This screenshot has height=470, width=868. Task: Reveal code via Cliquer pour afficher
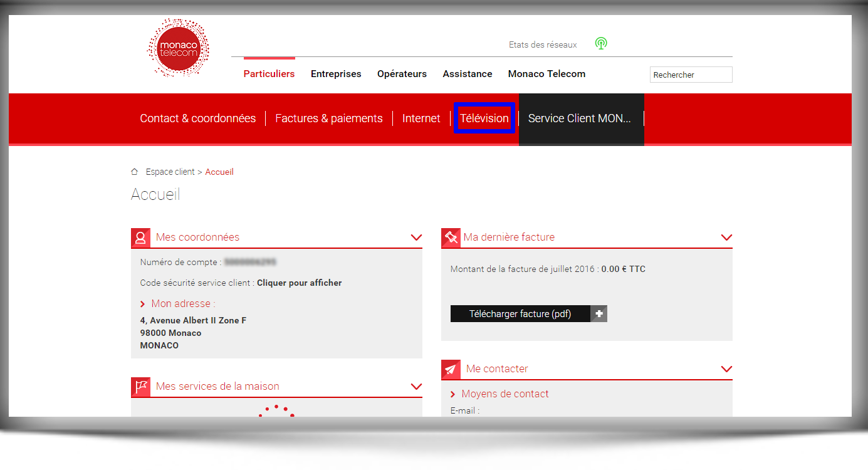(x=299, y=283)
